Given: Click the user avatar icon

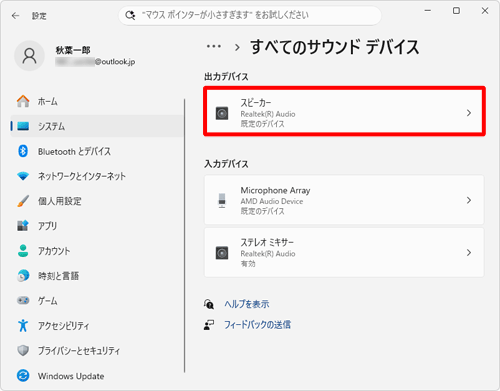Looking at the screenshot, I should pyautogui.click(x=29, y=56).
